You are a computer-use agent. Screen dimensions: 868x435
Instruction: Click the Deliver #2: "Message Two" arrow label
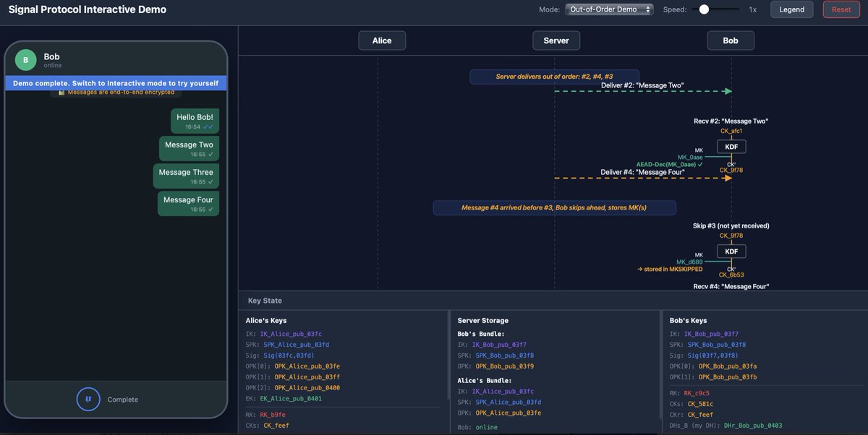tap(642, 85)
